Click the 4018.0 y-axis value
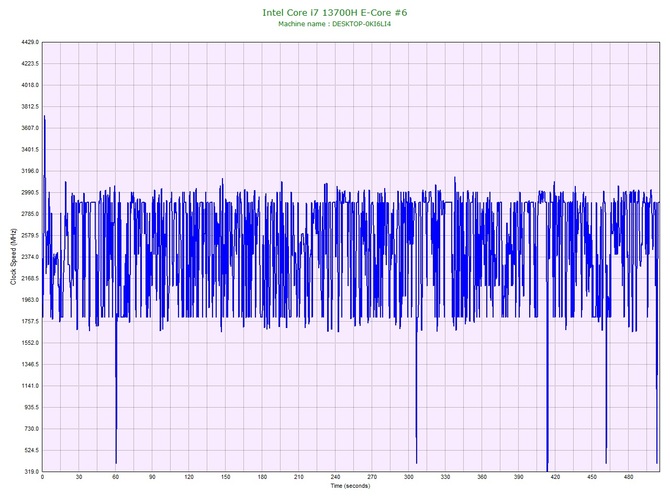670x503 pixels. click(x=29, y=85)
